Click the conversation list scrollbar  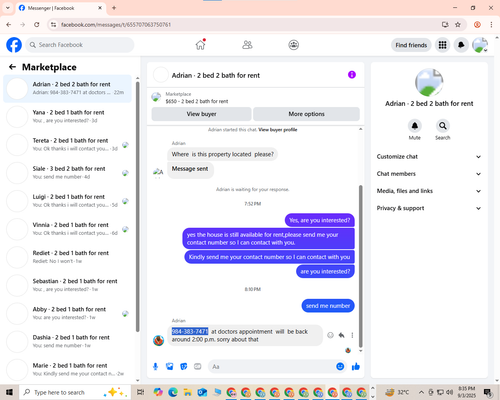coord(137,207)
